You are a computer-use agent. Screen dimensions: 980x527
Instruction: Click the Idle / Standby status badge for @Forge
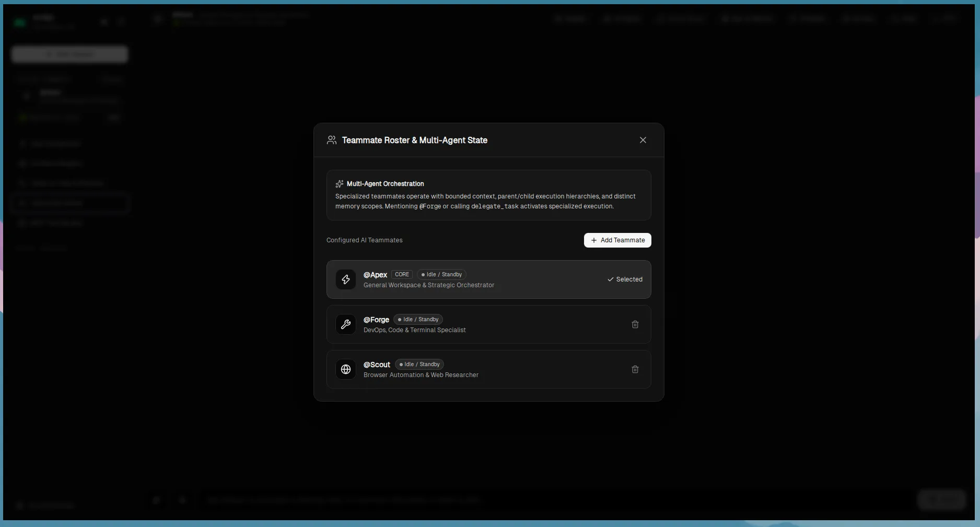pos(418,319)
